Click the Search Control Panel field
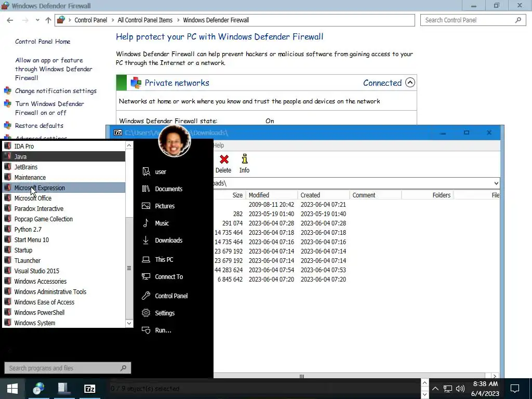The image size is (532, 399). pos(473,20)
